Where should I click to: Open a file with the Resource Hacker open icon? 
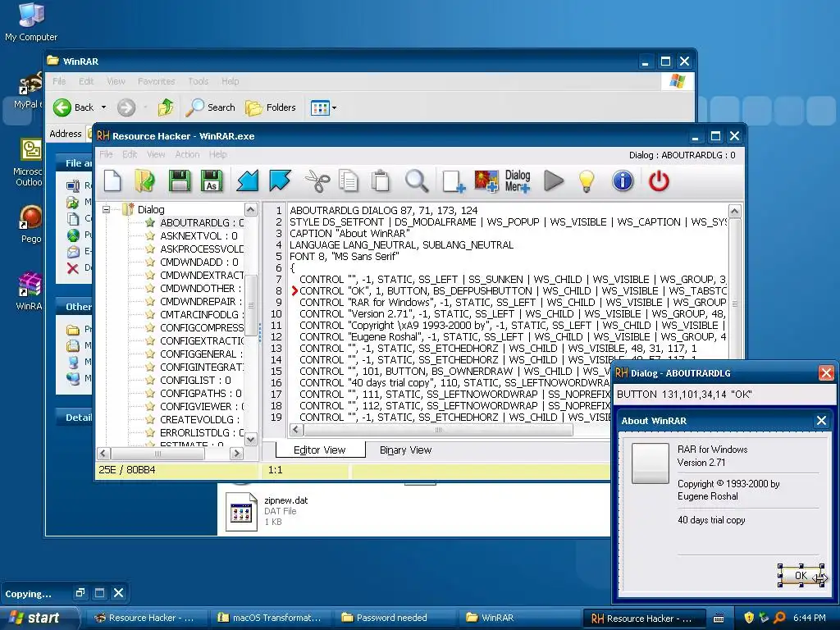point(144,180)
